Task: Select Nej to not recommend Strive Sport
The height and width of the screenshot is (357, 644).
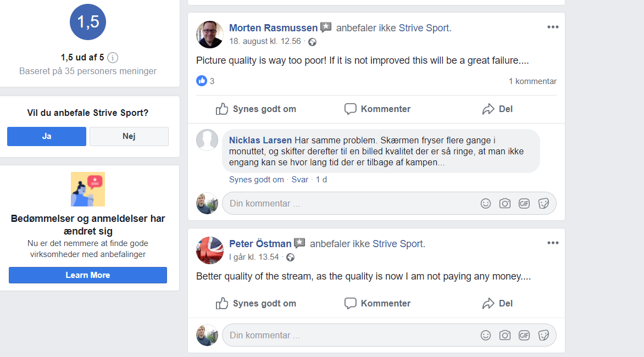Action: coord(129,136)
